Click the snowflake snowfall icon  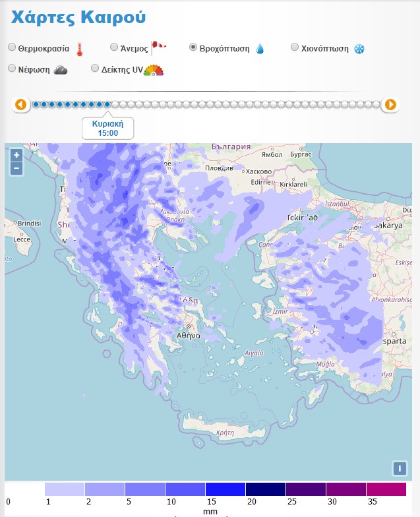point(359,49)
